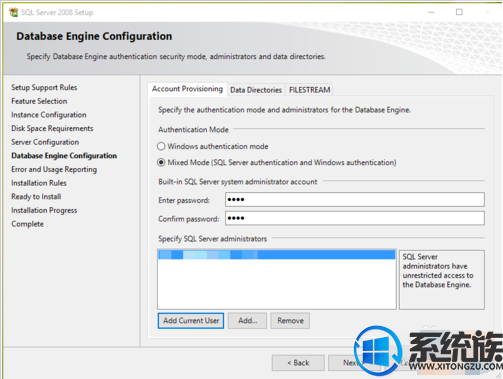Image resolution: width=503 pixels, height=379 pixels.
Task: Click Installation Progress step
Action: pyautogui.click(x=44, y=210)
